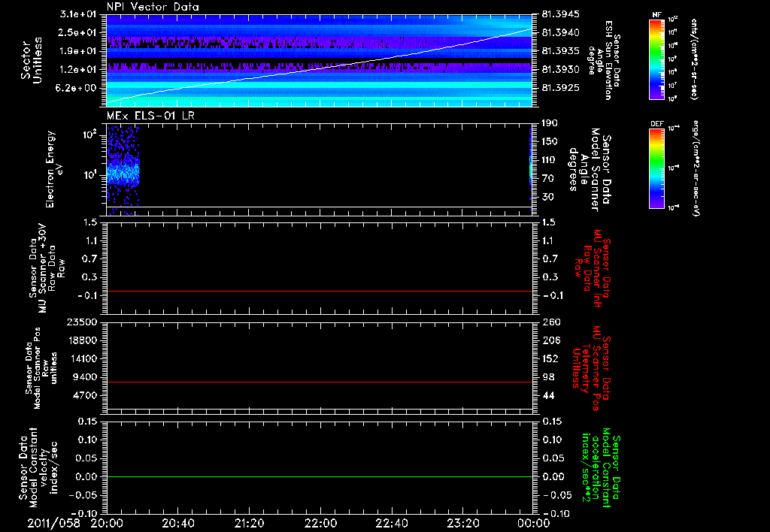Viewport: 770px width, 532px height.
Task: Click the 98 telemetry axis tick
Action: [x=550, y=377]
